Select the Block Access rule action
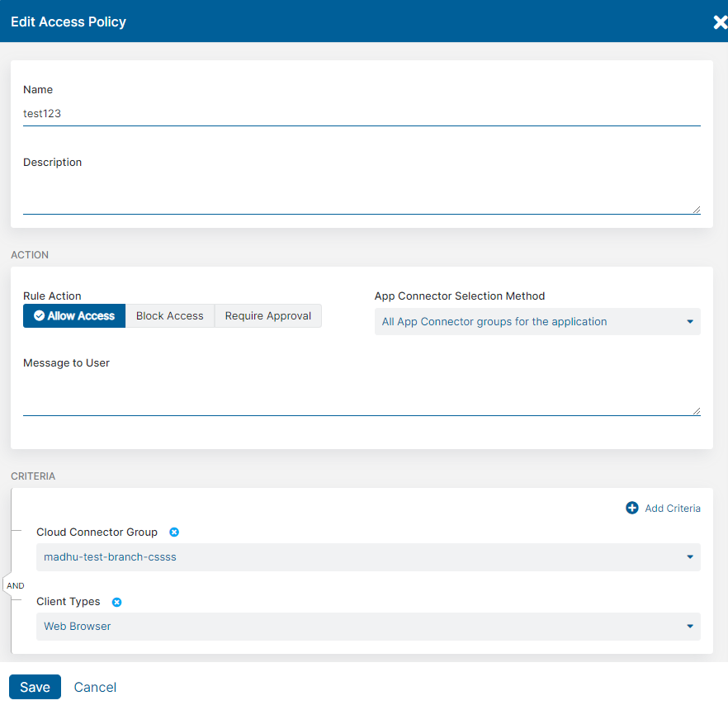This screenshot has width=728, height=710. (169, 315)
